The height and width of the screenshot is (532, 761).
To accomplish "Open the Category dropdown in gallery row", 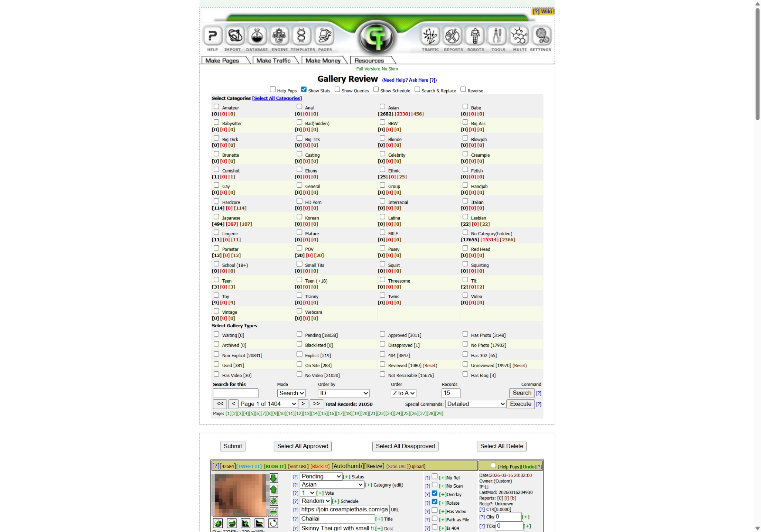I will pos(332,485).
